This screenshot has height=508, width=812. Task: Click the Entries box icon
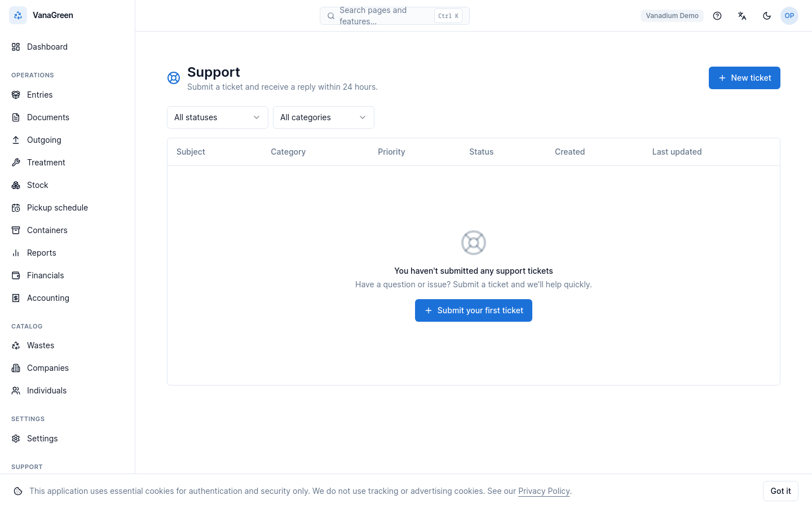16,95
